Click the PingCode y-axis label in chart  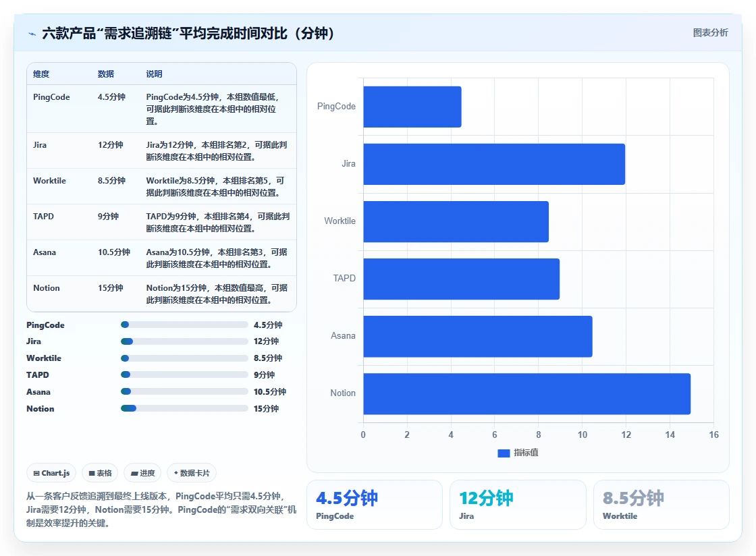(336, 107)
